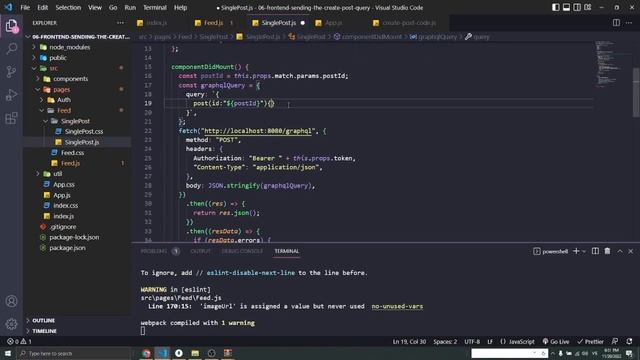Click the errors and warnings status indicator
Viewport: 640px width, 360px height.
tap(19, 341)
